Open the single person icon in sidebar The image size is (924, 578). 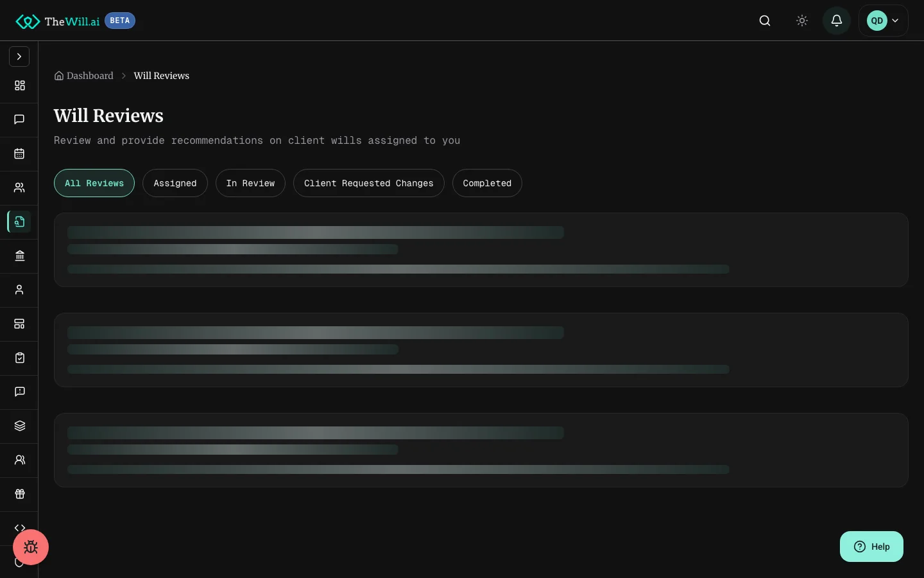(19, 290)
